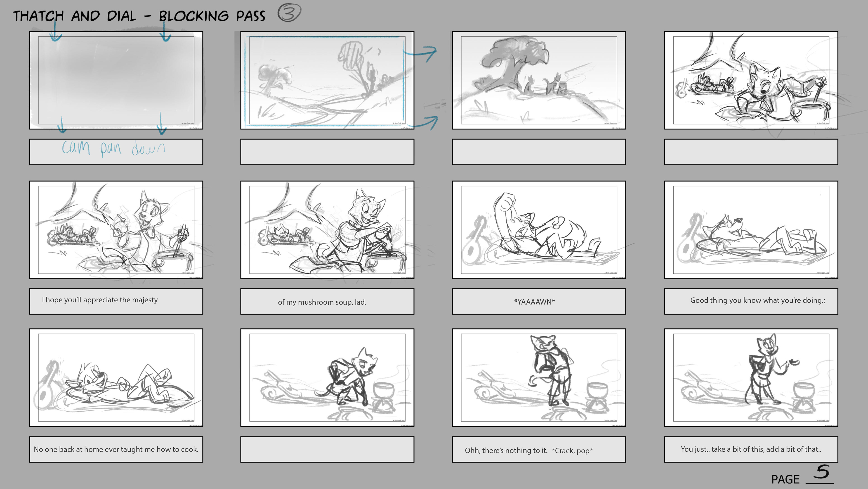This screenshot has width=868, height=489.
Task: Click the character shrugging near pot panel
Action: (x=751, y=377)
